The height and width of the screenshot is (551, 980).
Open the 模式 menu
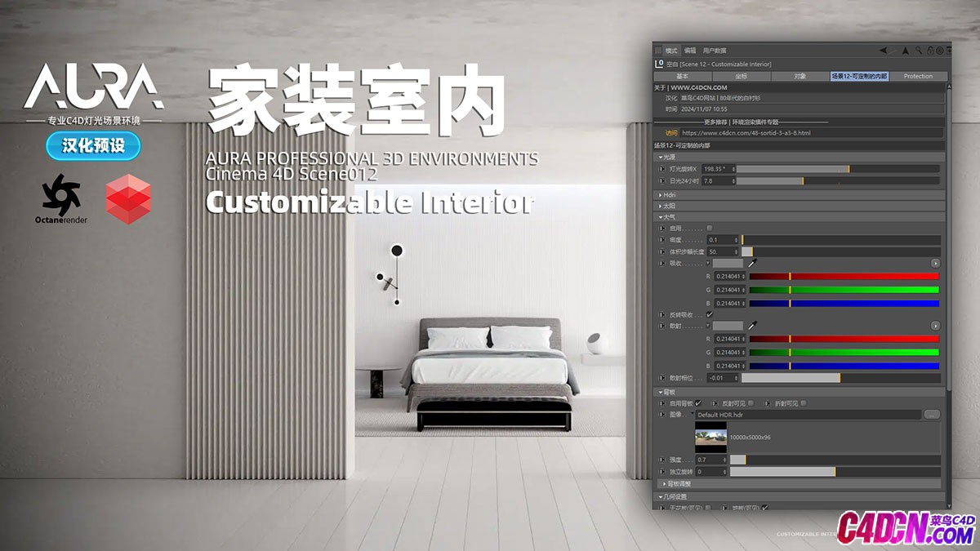671,51
